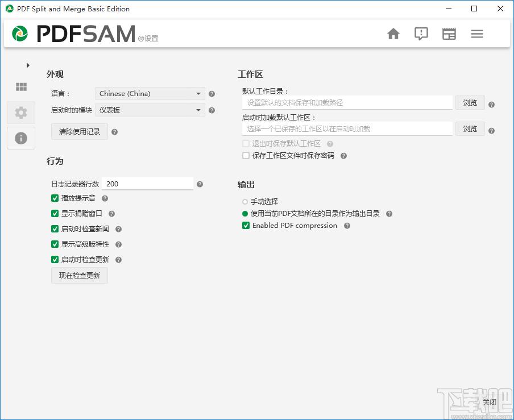Click the PDFsam logo icon in header
Image resolution: width=514 pixels, height=420 pixels.
click(x=20, y=34)
